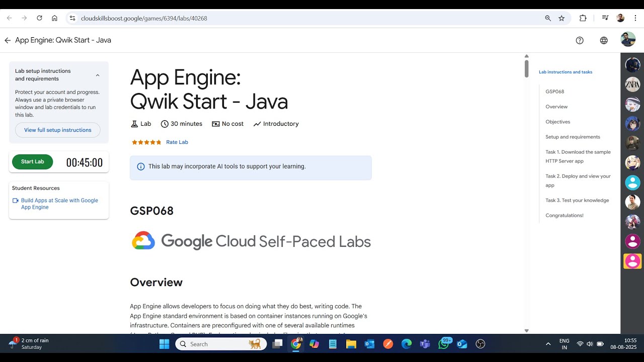Click the Introductory level label
The image size is (644, 362).
tap(276, 124)
